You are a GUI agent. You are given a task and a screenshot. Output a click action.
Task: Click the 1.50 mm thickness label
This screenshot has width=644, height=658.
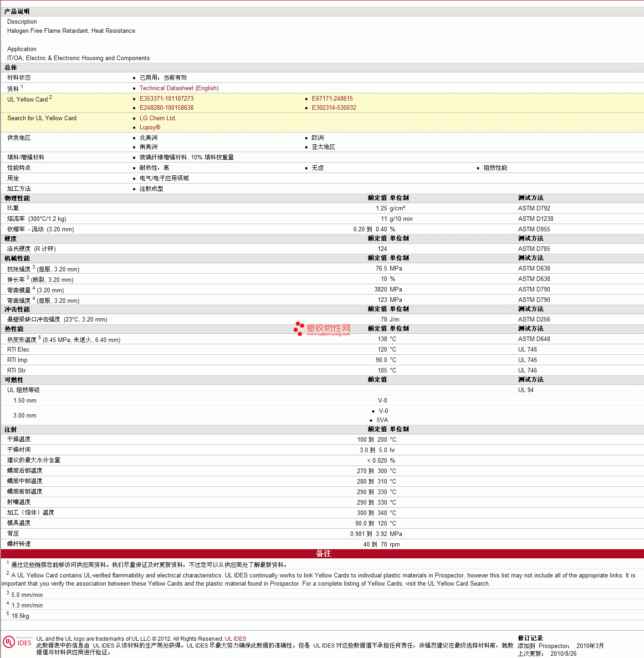(25, 401)
